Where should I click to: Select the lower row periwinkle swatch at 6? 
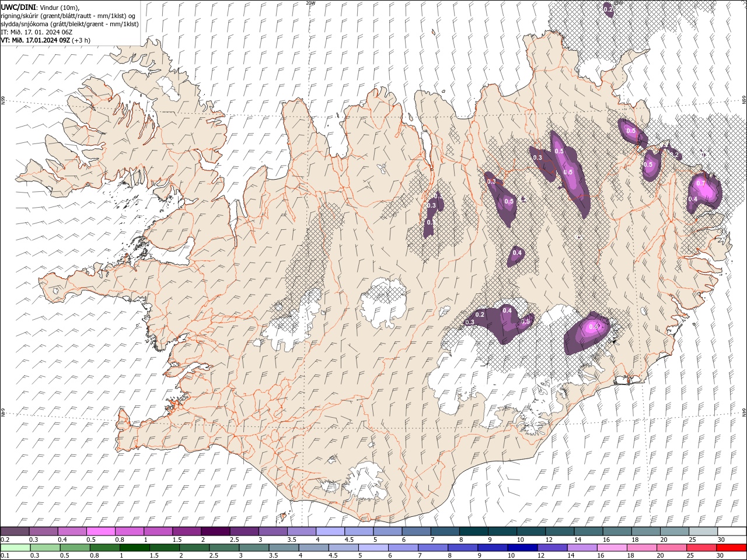402,548
